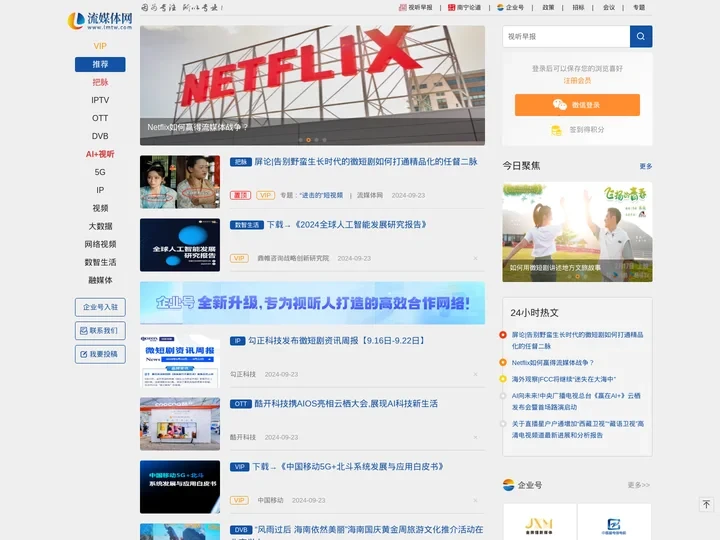Viewport: 720px width, 540px height.
Task: Click the JXM enterprise logo card
Action: (540, 522)
